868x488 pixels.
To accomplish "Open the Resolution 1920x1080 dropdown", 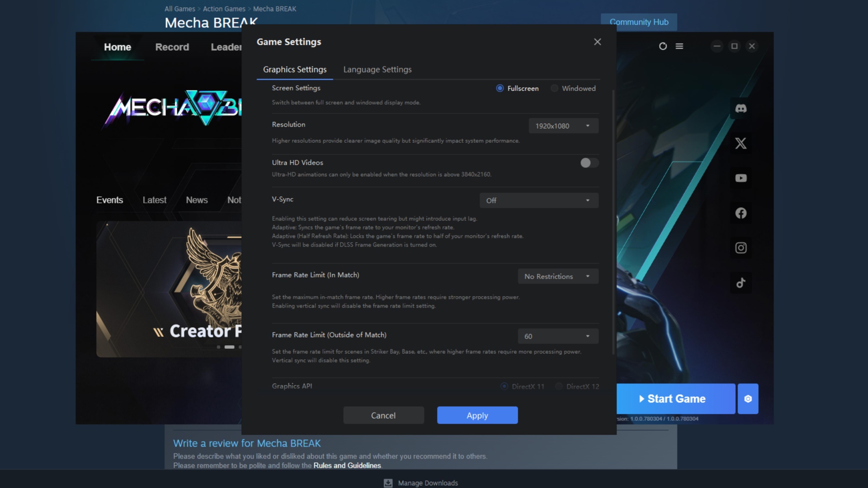I will click(x=563, y=126).
